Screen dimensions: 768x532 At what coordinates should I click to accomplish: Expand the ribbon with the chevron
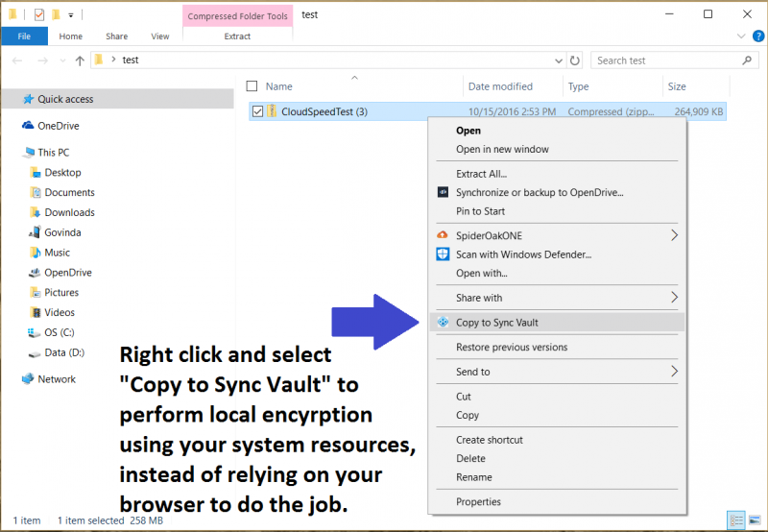point(741,36)
